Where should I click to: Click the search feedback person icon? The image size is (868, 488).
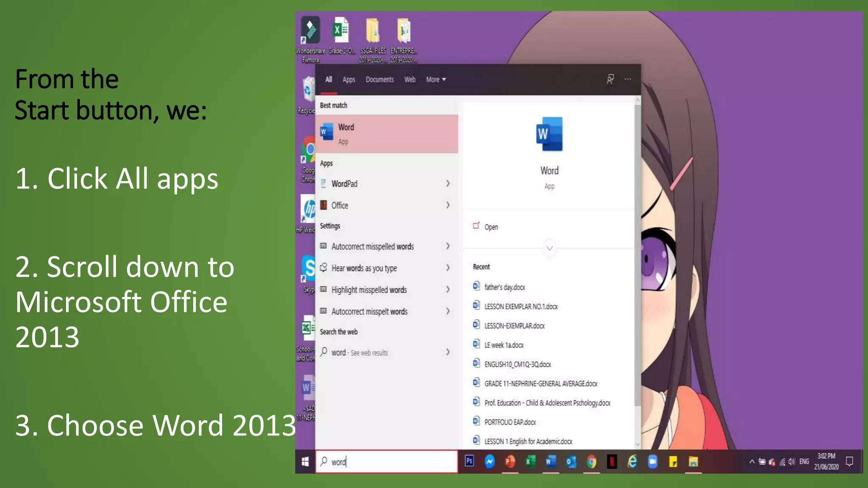tap(610, 79)
